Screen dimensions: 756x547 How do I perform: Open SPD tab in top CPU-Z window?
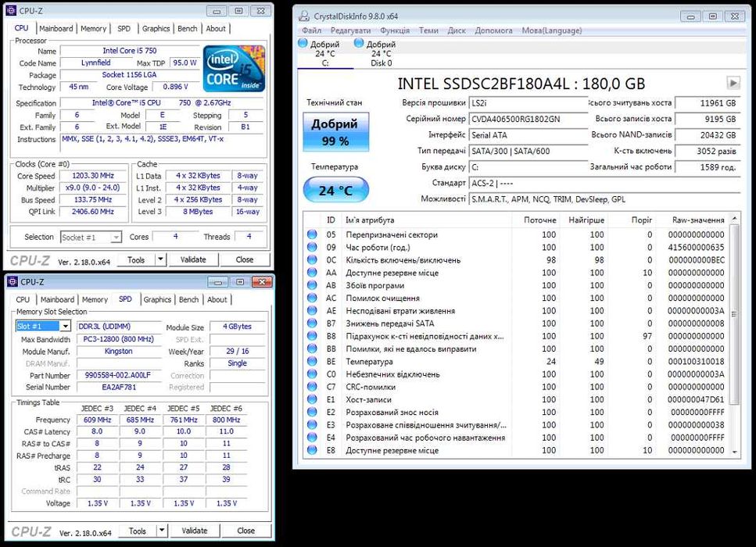124,28
